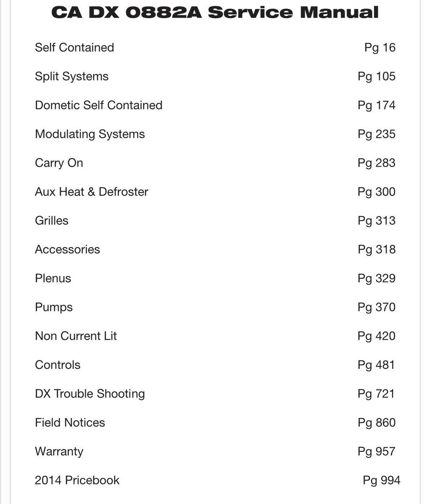Click the Pg 994 page number
Screen dimensions: 424x504
tap(382, 481)
